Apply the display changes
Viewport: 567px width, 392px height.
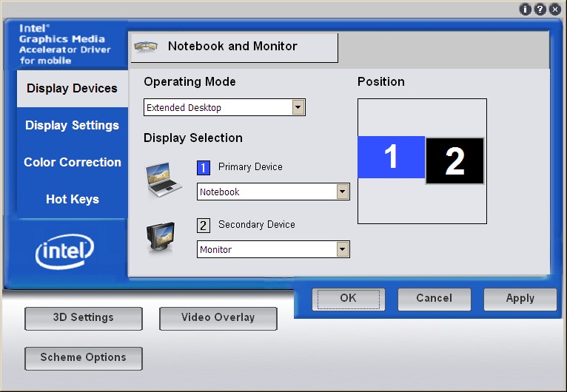(520, 299)
